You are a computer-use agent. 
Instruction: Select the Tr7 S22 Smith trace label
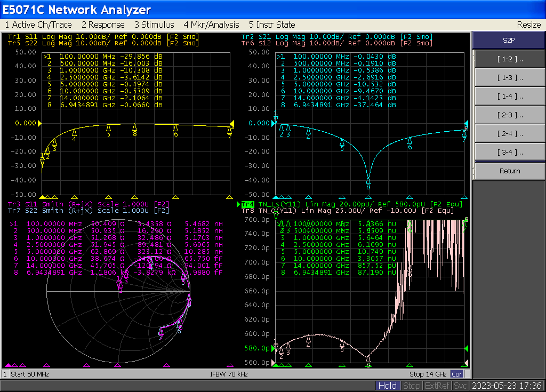coord(89,211)
